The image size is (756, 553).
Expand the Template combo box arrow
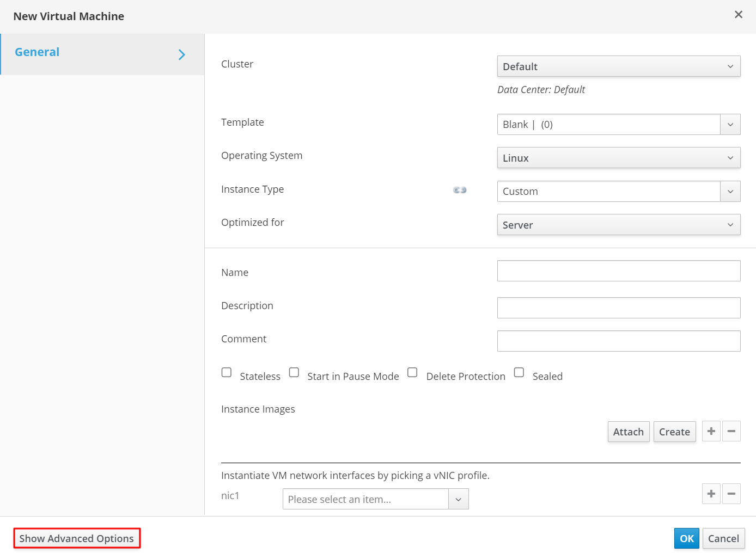coord(730,125)
